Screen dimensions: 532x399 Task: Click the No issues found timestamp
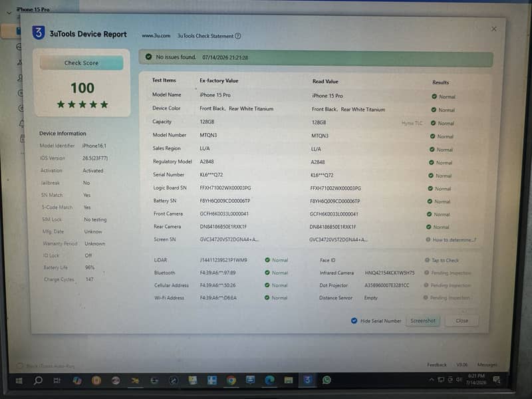coord(225,58)
